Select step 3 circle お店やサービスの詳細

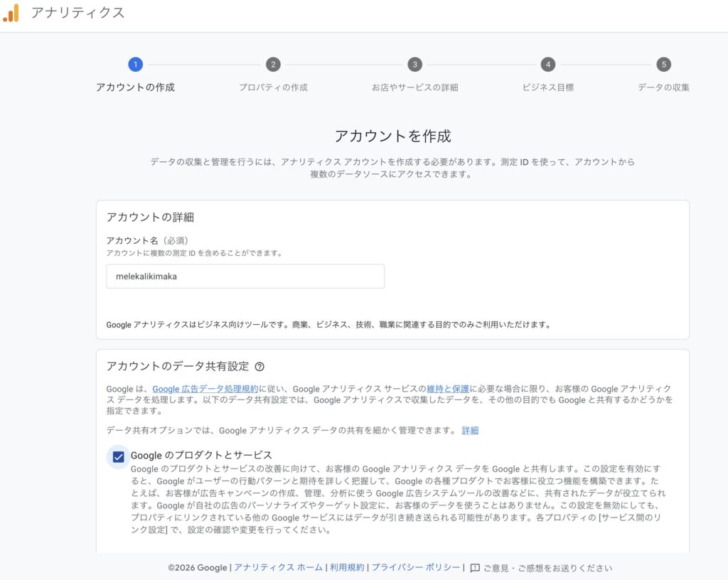tap(415, 65)
